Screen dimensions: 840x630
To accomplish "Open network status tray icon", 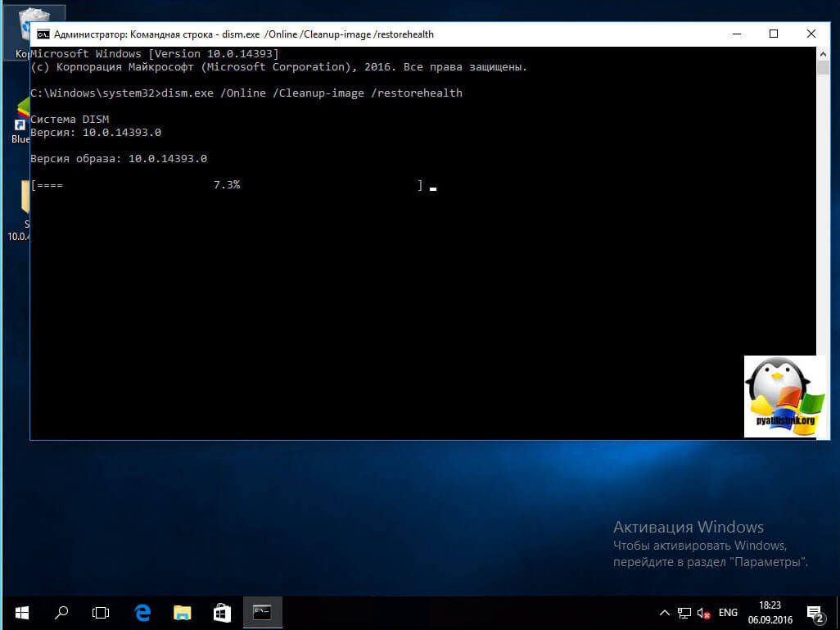I will [684, 613].
